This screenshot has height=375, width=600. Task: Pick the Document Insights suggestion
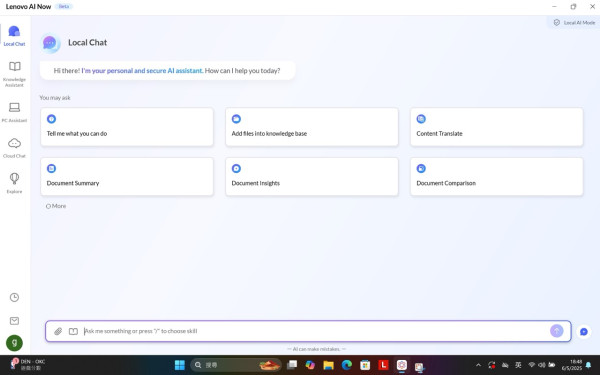pos(311,176)
